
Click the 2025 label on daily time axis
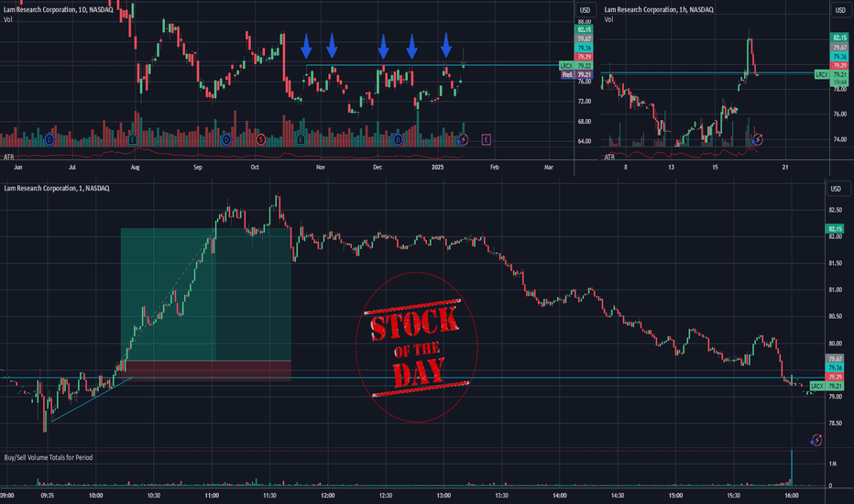(x=437, y=168)
